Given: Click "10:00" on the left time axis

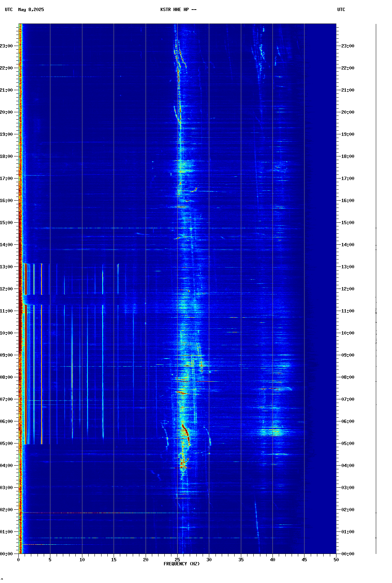Looking at the screenshot, I should [x=6, y=333].
